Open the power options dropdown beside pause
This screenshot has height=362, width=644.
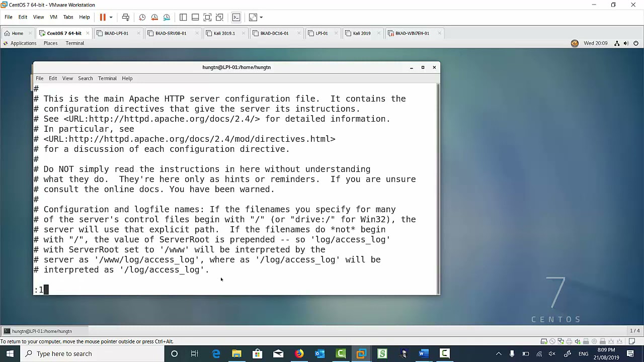(x=111, y=17)
